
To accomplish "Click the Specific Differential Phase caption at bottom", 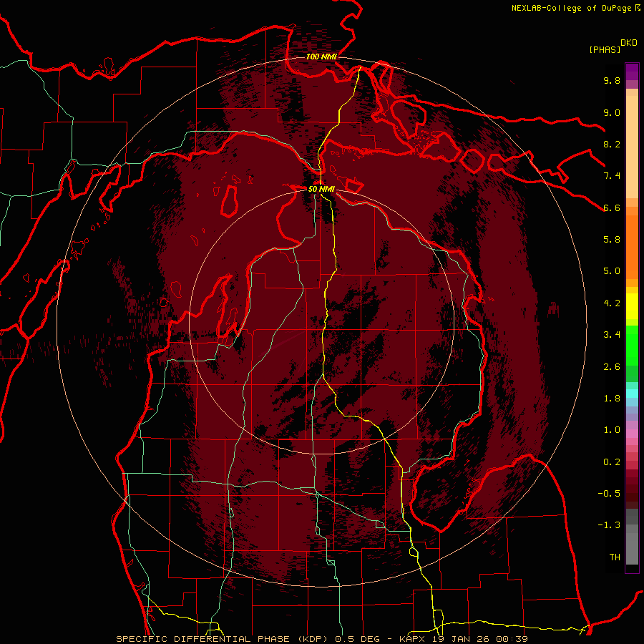I will (x=321, y=639).
